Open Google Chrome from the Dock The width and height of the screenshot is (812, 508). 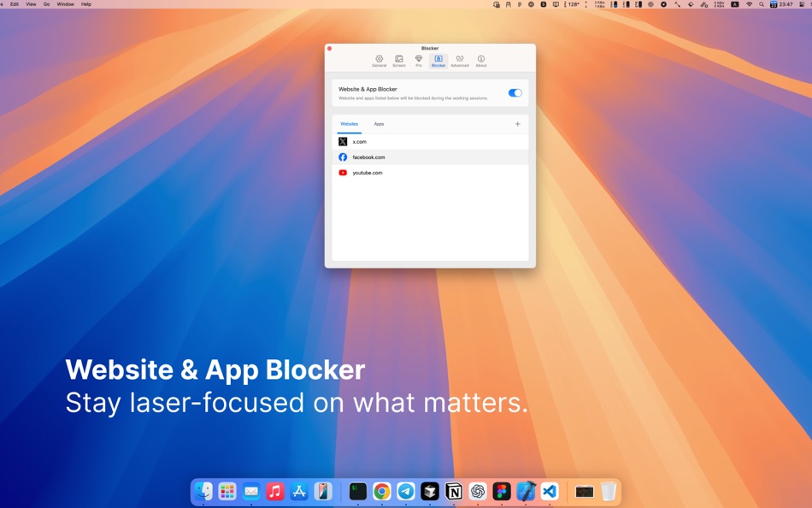tap(382, 491)
